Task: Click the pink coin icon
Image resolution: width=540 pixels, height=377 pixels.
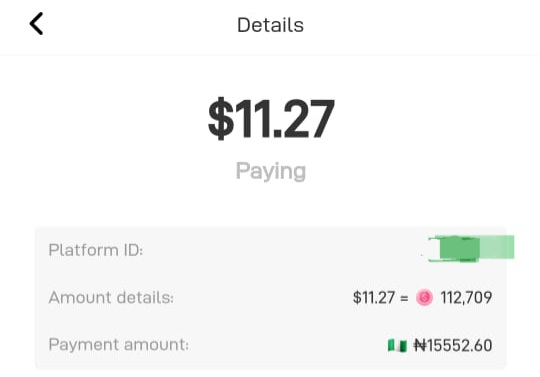Action: (x=424, y=297)
